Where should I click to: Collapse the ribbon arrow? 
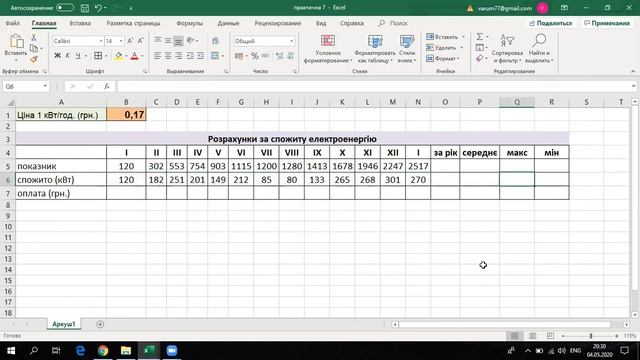(x=633, y=71)
